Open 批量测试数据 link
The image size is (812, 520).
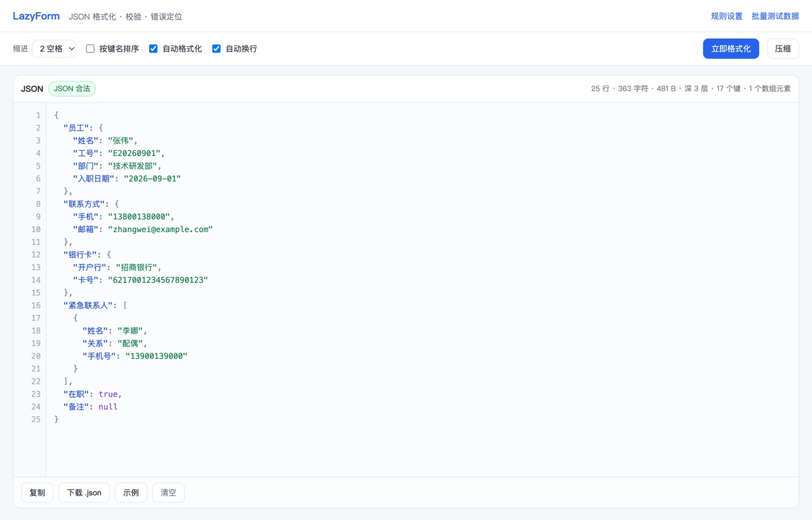tap(775, 16)
